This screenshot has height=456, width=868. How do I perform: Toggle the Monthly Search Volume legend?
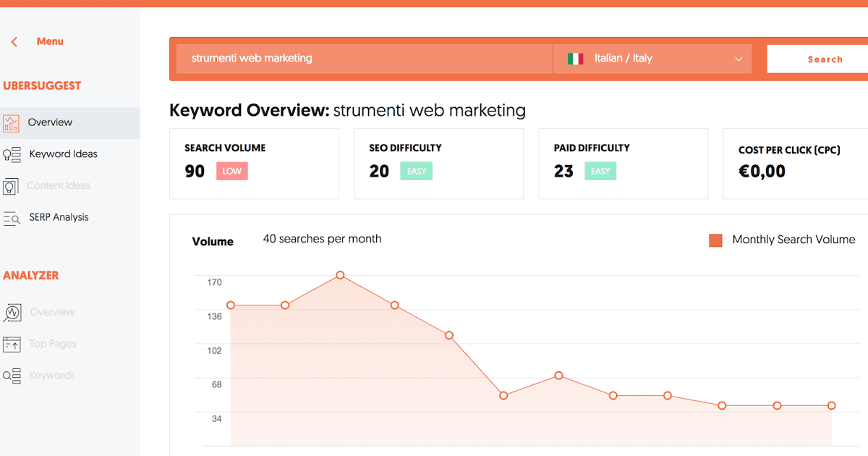793,240
